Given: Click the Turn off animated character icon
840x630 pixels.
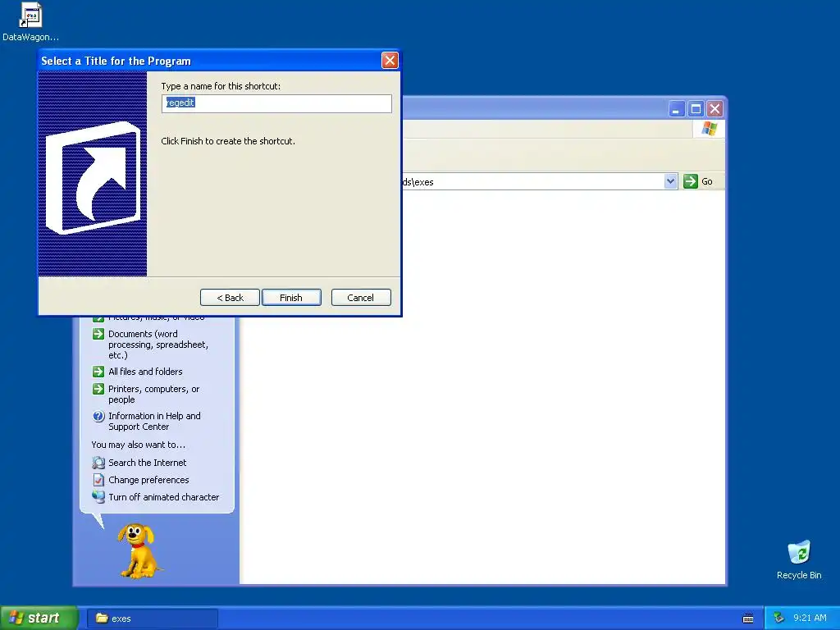Looking at the screenshot, I should point(98,496).
